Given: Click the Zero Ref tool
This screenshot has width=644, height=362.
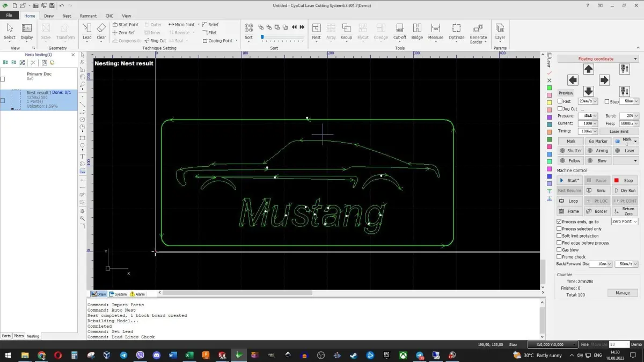Looking at the screenshot, I should [124, 33].
